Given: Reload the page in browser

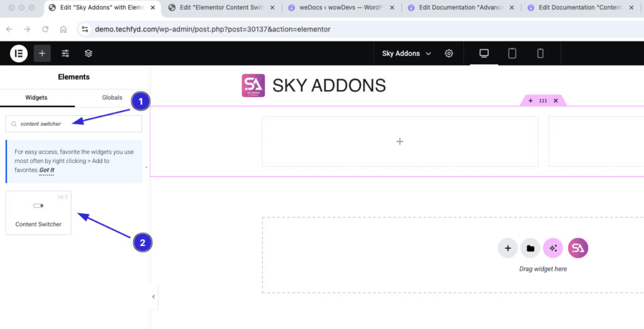Looking at the screenshot, I should 45,29.
